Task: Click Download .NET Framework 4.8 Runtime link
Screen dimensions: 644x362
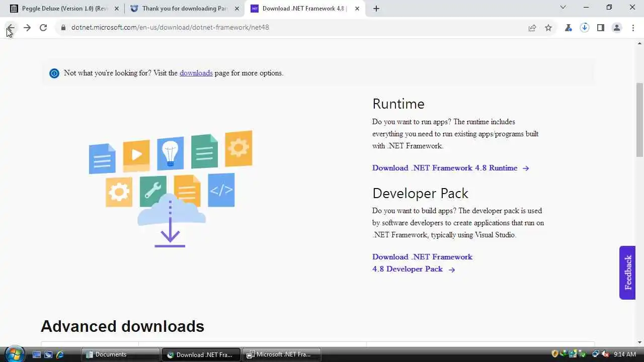Action: coord(450,168)
